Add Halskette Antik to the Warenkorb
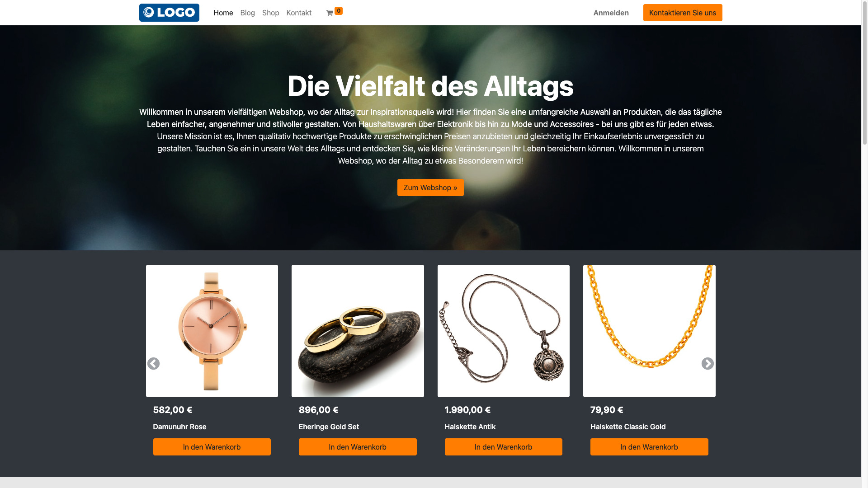Viewport: 868px width, 488px height. tap(504, 447)
